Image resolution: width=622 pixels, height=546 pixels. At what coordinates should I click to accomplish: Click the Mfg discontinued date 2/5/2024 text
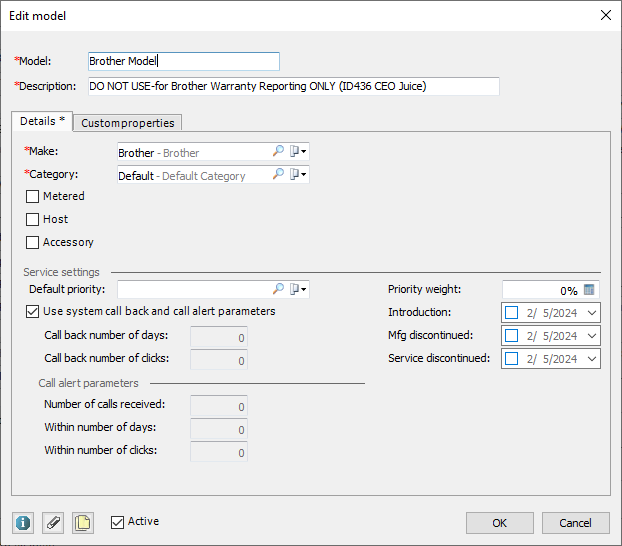[552, 336]
